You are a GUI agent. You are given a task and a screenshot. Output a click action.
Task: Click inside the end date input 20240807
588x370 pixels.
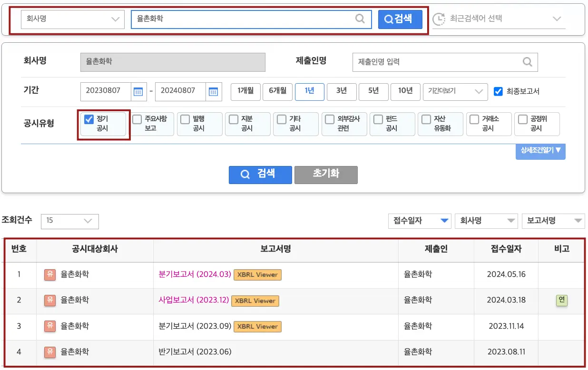pyautogui.click(x=181, y=92)
